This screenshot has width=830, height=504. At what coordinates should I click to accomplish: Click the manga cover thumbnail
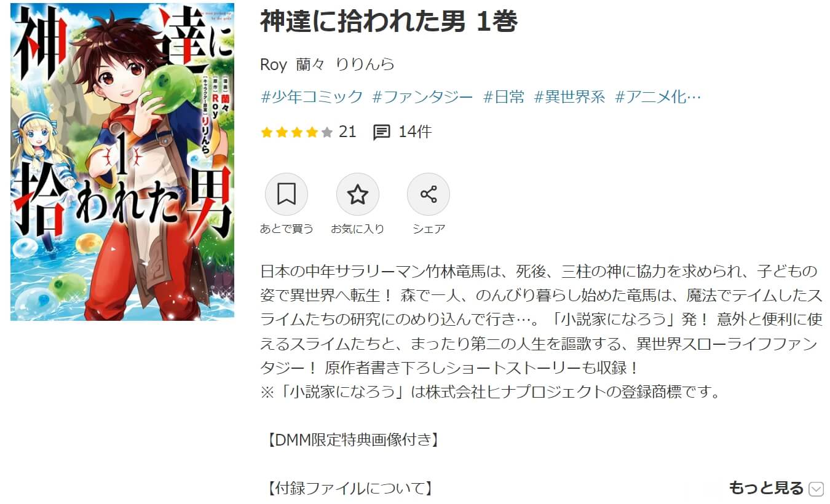(122, 162)
